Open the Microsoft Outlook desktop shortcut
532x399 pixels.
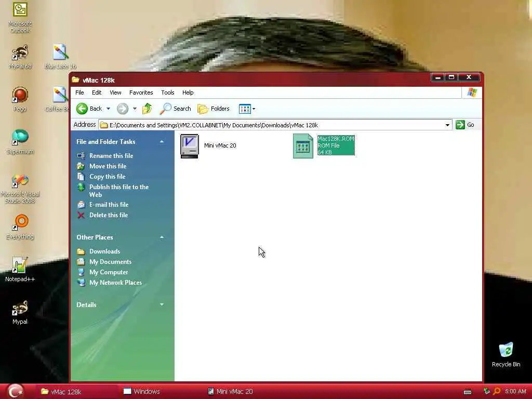(x=20, y=17)
